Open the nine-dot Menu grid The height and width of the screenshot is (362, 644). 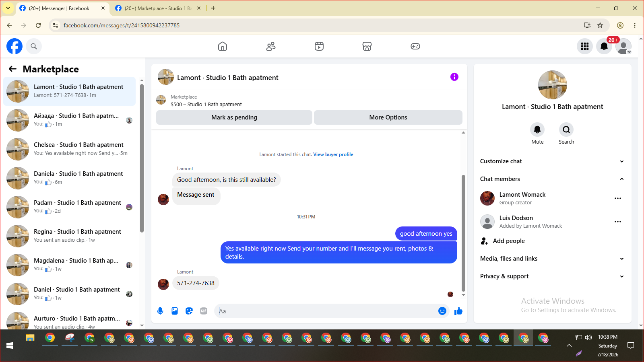tap(585, 46)
